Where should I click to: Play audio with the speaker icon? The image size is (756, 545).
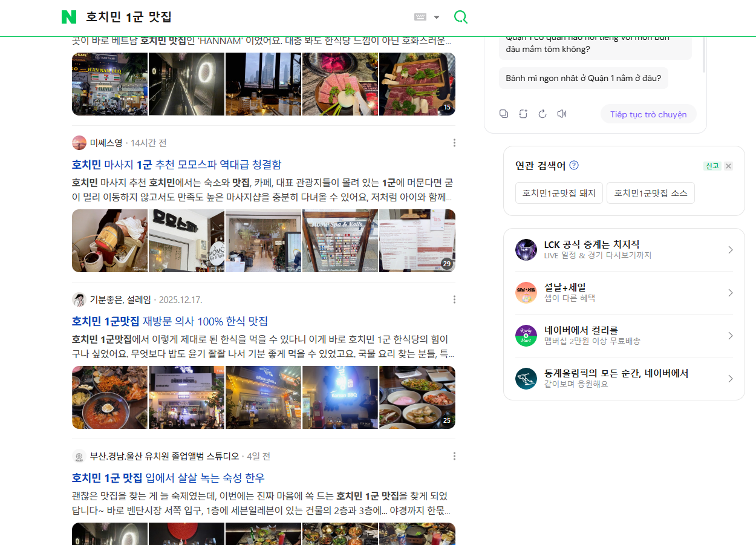[x=562, y=114]
